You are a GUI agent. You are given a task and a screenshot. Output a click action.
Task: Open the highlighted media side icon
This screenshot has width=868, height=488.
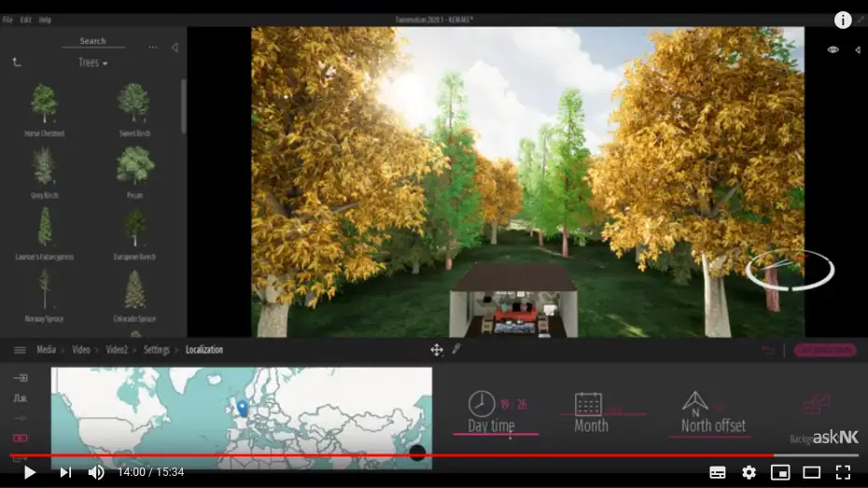[x=21, y=439]
